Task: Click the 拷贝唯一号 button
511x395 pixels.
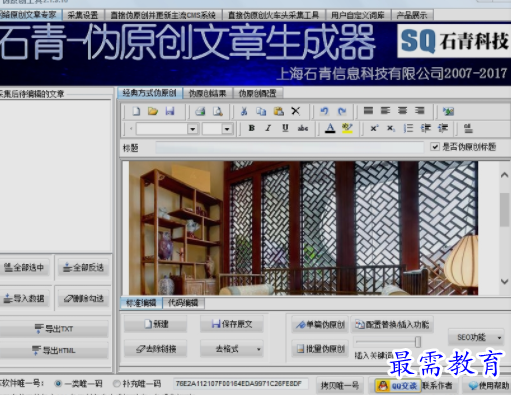Action: 340,386
